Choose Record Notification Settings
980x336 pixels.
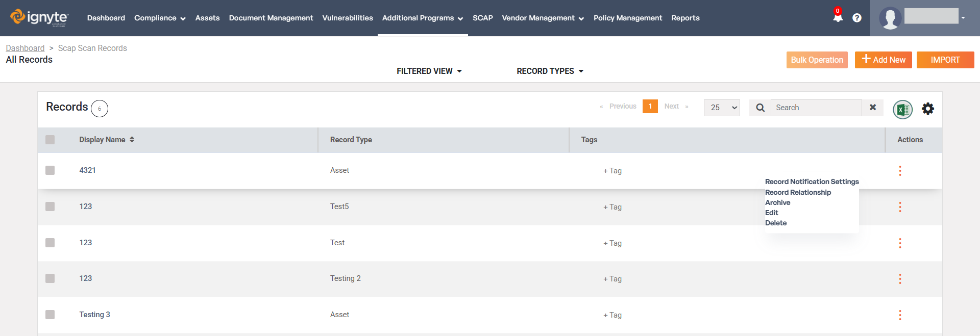(x=812, y=182)
